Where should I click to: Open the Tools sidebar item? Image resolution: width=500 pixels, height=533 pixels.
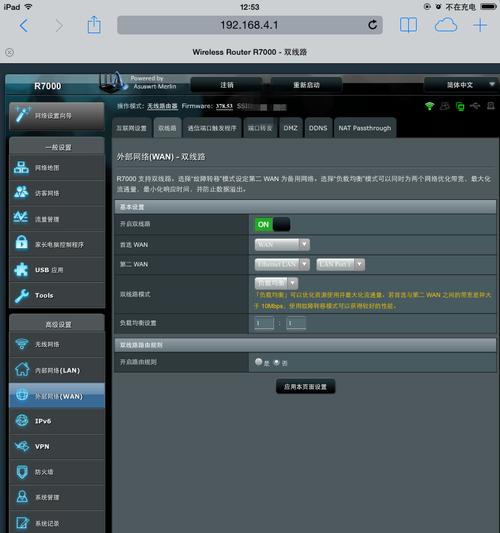coord(57,295)
